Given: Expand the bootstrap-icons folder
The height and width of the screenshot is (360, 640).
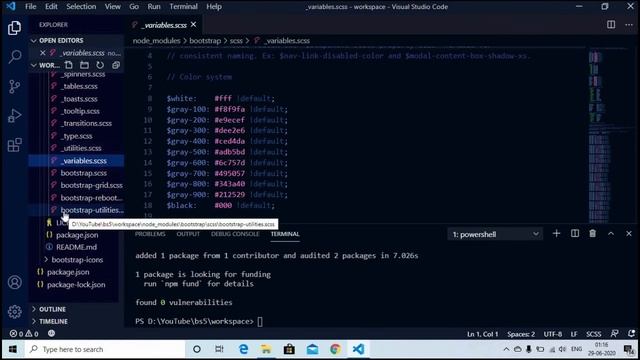Looking at the screenshot, I should [77, 260].
